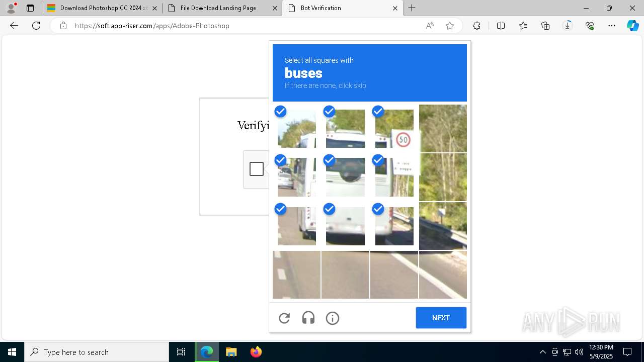Deselect top-middle bus roof tile

345,128
